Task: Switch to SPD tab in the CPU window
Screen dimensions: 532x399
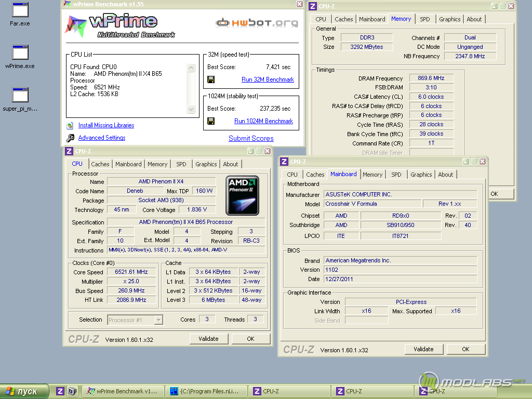Action: (181, 164)
